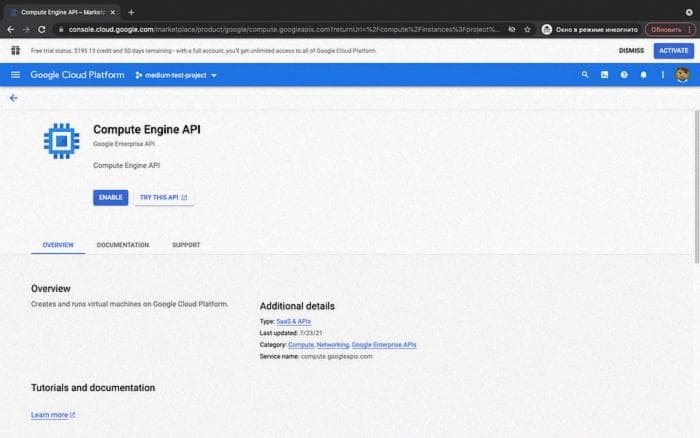700x438 pixels.
Task: Open the Networking category link
Action: coord(333,345)
